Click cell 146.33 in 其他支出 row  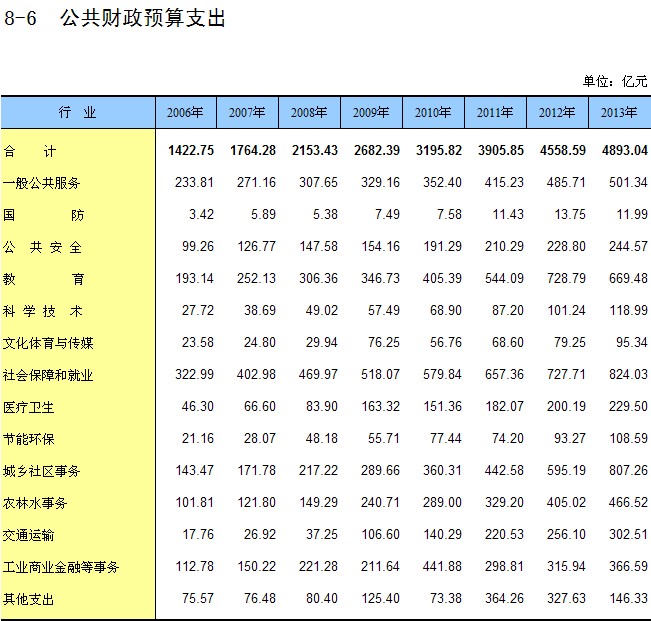(628, 598)
